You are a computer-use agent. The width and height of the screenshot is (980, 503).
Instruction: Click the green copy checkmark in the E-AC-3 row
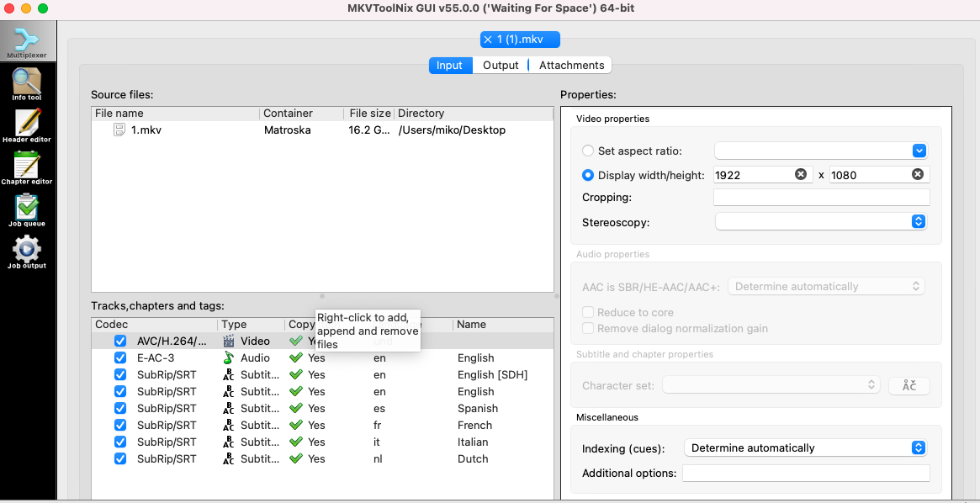tap(296, 358)
